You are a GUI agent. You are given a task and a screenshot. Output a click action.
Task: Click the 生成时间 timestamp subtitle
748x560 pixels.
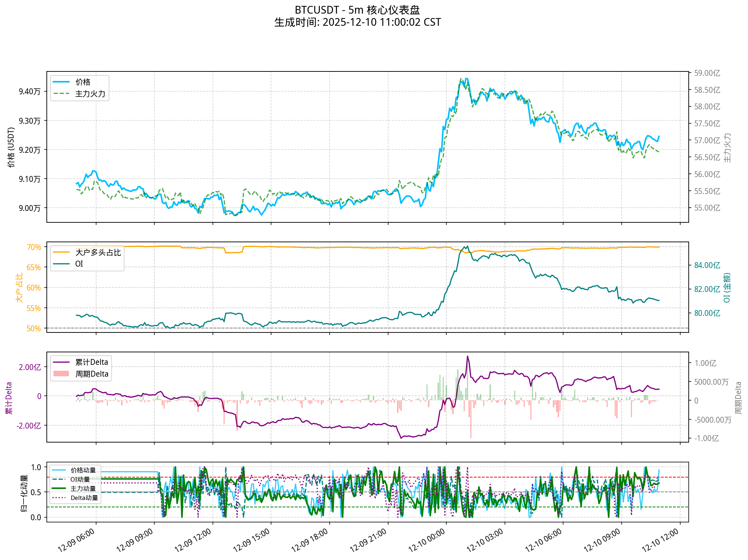click(357, 22)
